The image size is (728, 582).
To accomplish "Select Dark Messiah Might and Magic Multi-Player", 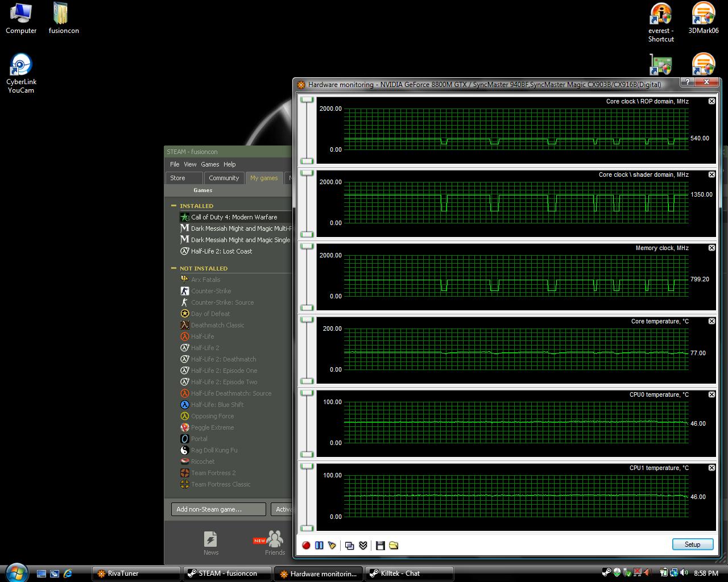I will [x=235, y=228].
